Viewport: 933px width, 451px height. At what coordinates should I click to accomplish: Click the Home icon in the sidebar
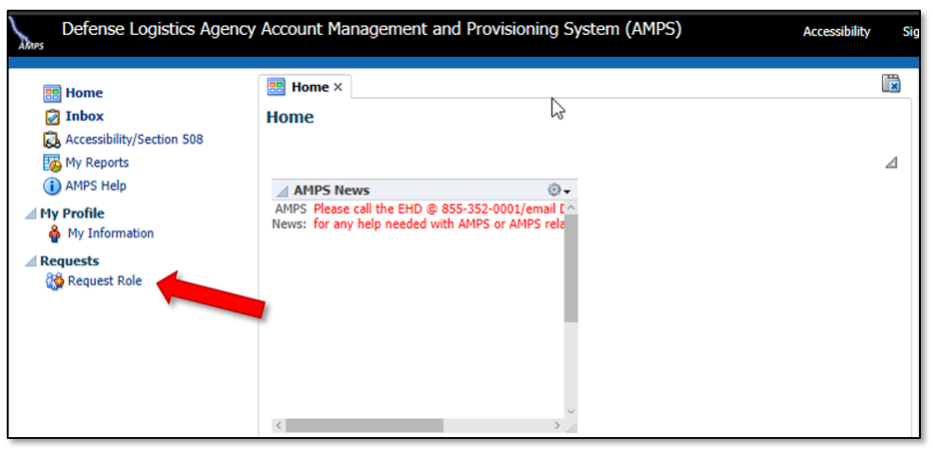(52, 93)
